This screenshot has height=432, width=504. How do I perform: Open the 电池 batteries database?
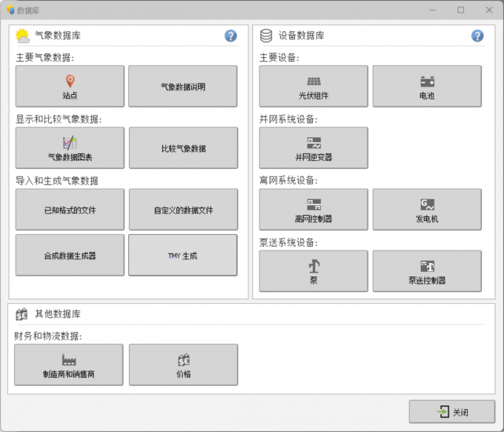point(427,86)
